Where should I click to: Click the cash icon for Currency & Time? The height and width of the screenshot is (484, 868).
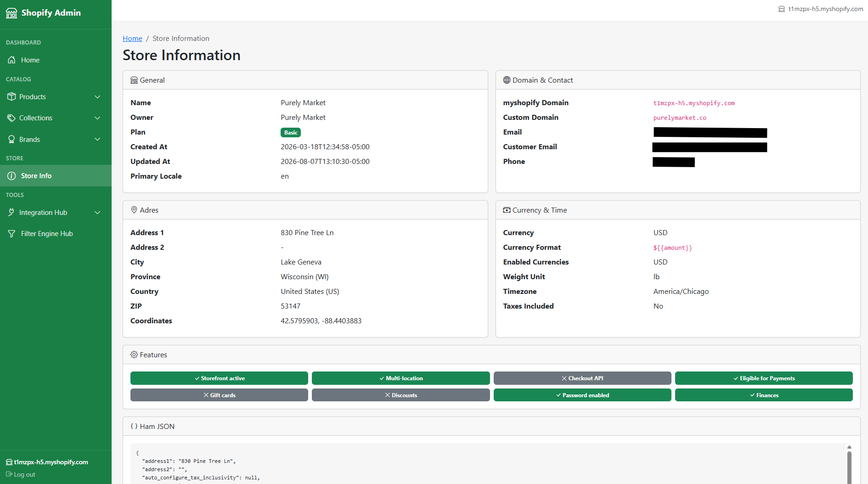pyautogui.click(x=507, y=210)
